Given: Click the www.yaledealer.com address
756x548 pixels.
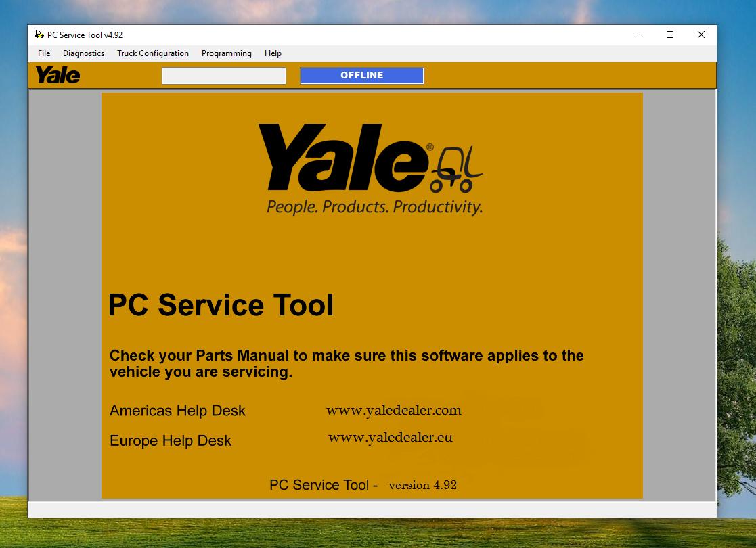Looking at the screenshot, I should 394,410.
